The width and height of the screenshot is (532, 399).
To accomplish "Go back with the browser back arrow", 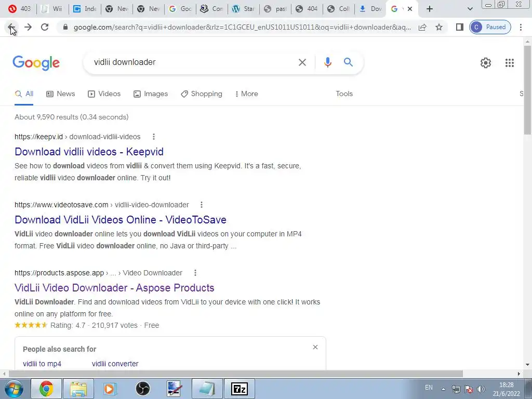I will point(11,27).
